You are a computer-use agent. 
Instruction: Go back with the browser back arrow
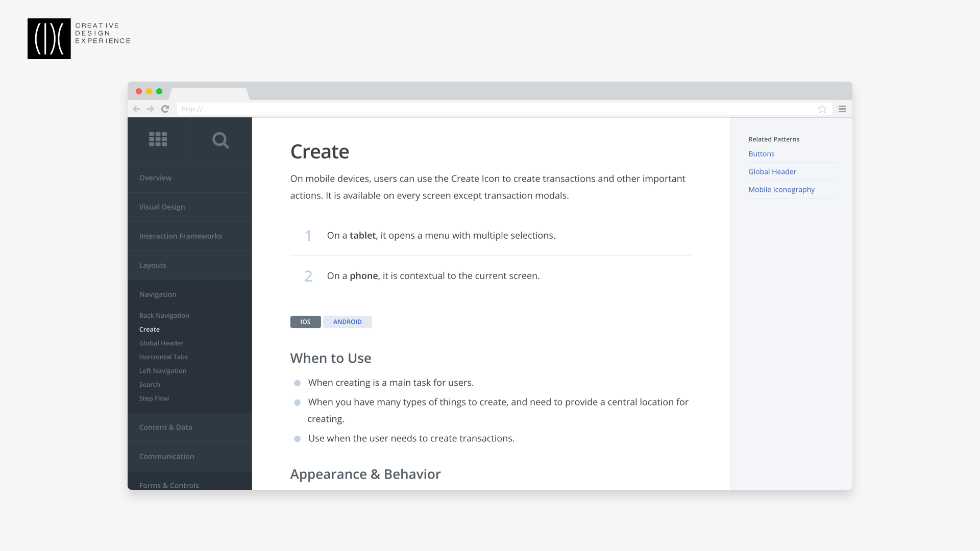pyautogui.click(x=136, y=109)
